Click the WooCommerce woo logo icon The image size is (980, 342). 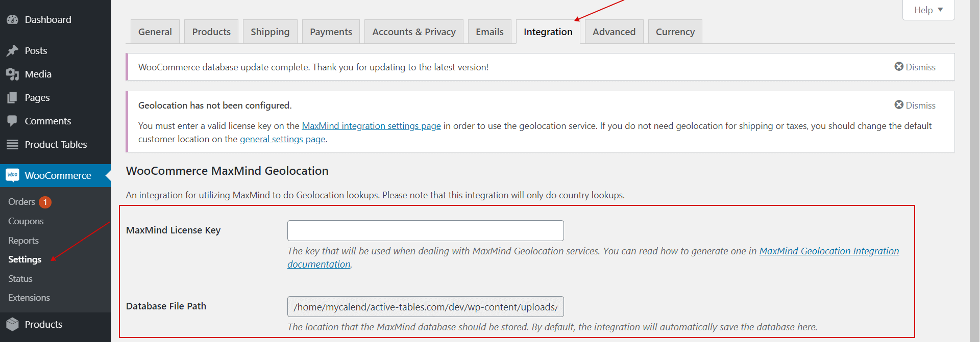click(x=12, y=175)
